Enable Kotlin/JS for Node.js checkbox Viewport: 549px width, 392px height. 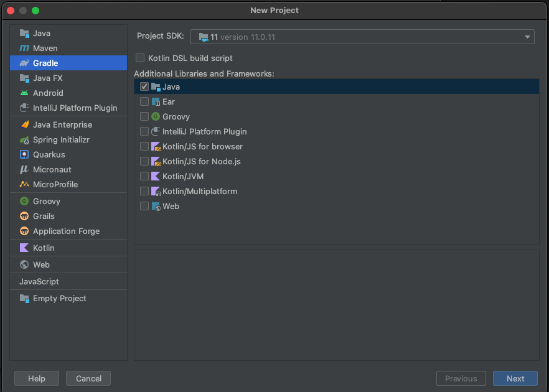point(144,161)
